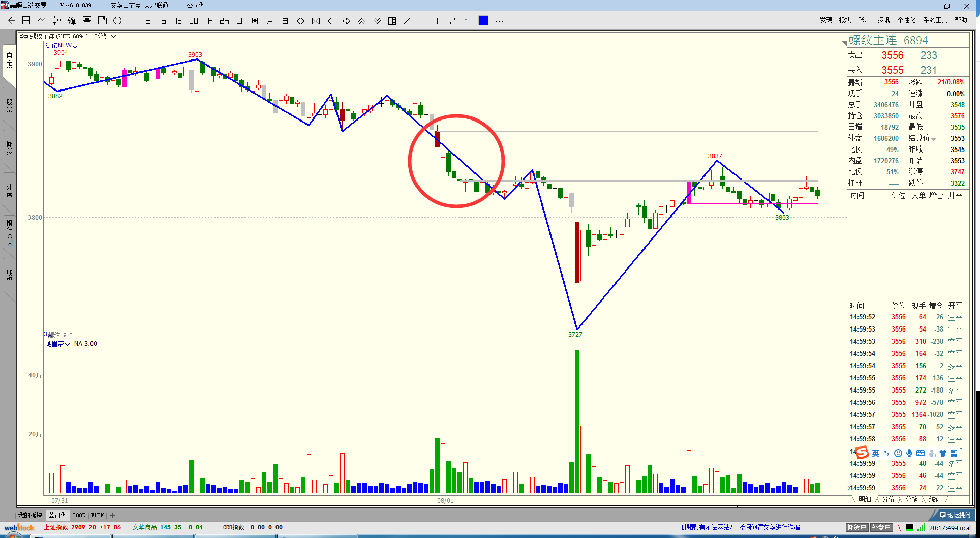Select the 期货 side tab

9,148
